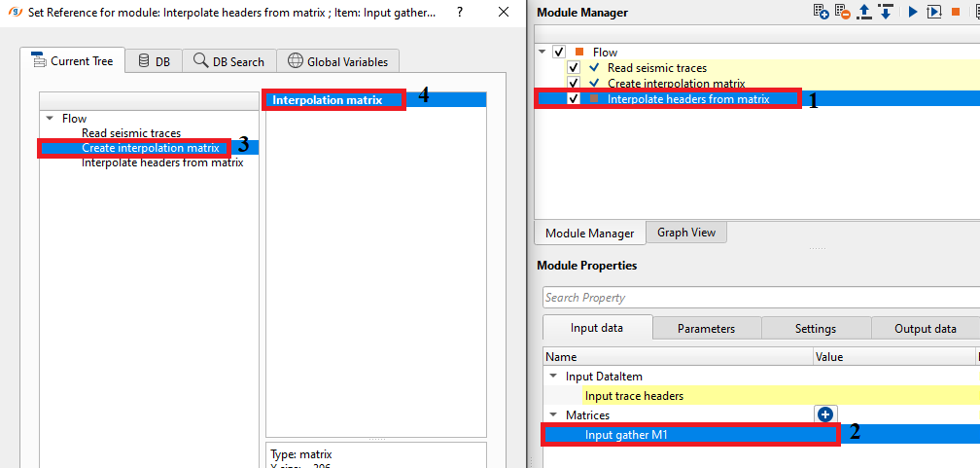Move module down in the flow
980x468 pixels.
tap(885, 12)
